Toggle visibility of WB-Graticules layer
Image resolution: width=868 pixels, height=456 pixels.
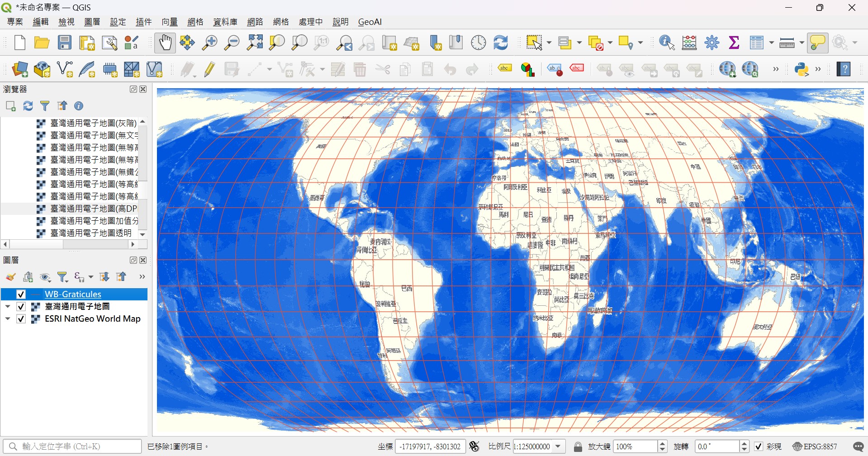(21, 294)
